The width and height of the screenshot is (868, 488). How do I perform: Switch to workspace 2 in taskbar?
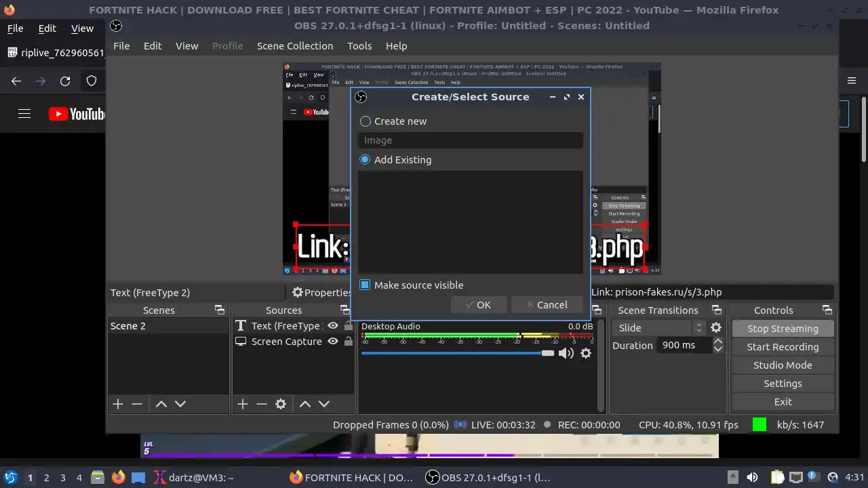pyautogui.click(x=47, y=477)
